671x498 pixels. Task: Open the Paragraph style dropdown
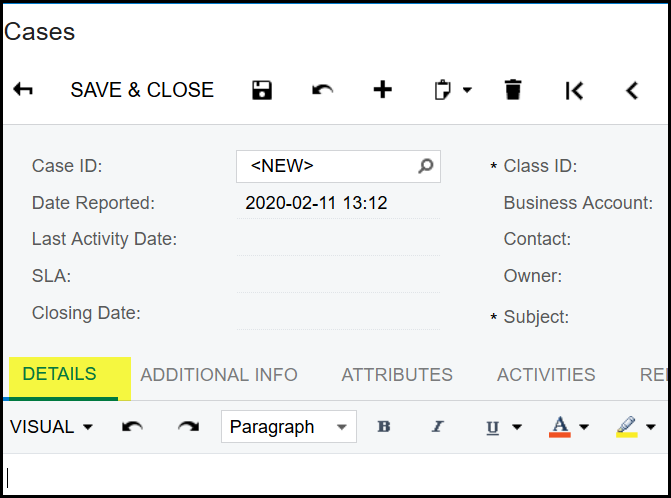coord(288,427)
